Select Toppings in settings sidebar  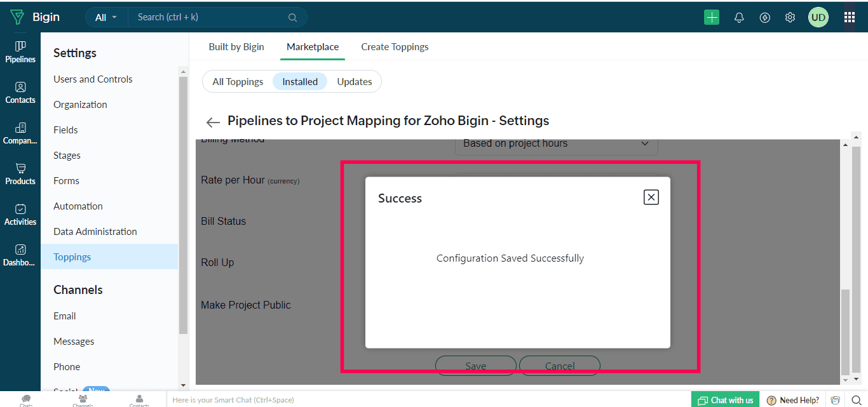click(x=109, y=257)
